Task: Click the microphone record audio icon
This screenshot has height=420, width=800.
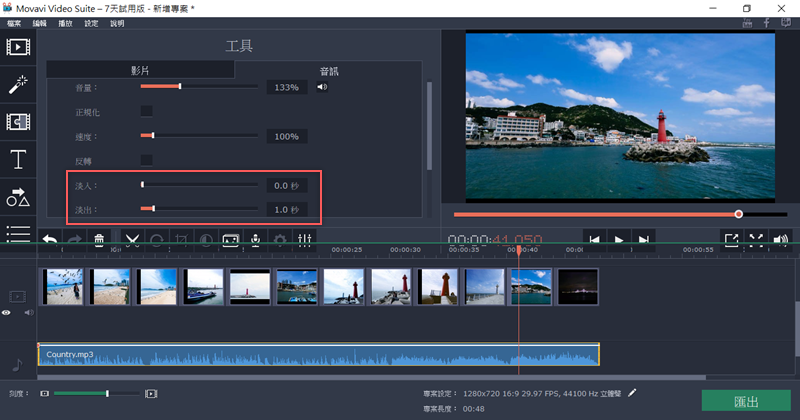Action: [x=255, y=240]
